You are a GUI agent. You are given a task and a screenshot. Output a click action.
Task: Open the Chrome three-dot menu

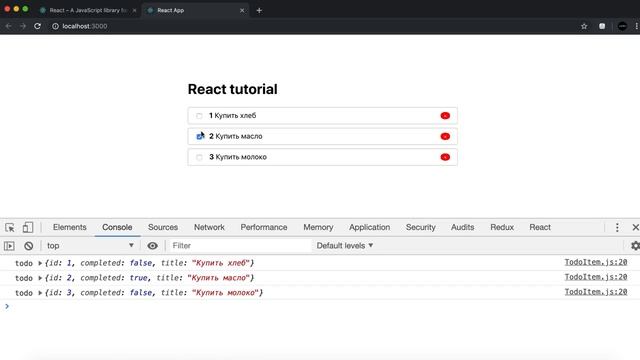click(636, 26)
